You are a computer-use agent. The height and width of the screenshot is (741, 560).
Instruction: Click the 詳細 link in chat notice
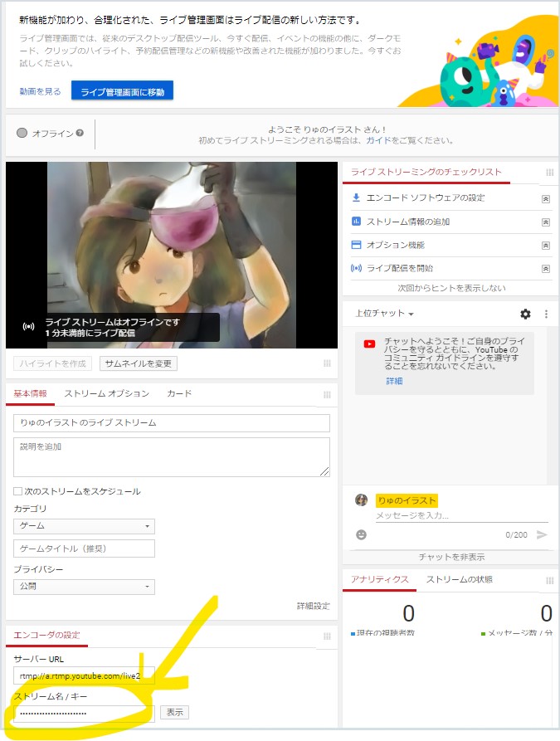[x=394, y=381]
